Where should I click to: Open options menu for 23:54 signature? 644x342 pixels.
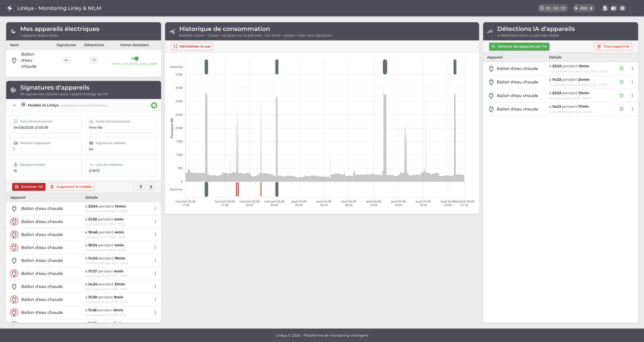coord(155,209)
